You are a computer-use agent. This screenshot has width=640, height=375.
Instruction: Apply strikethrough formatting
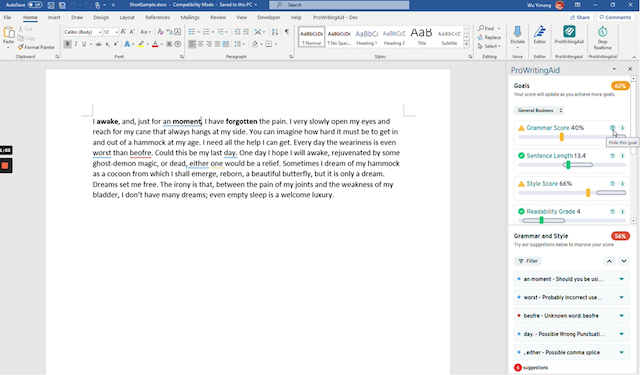[98, 44]
